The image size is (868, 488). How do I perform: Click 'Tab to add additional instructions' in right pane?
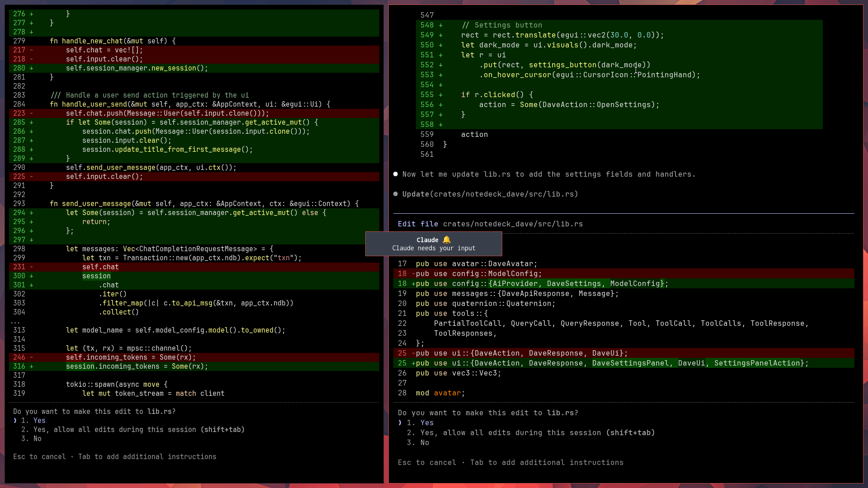(x=547, y=462)
